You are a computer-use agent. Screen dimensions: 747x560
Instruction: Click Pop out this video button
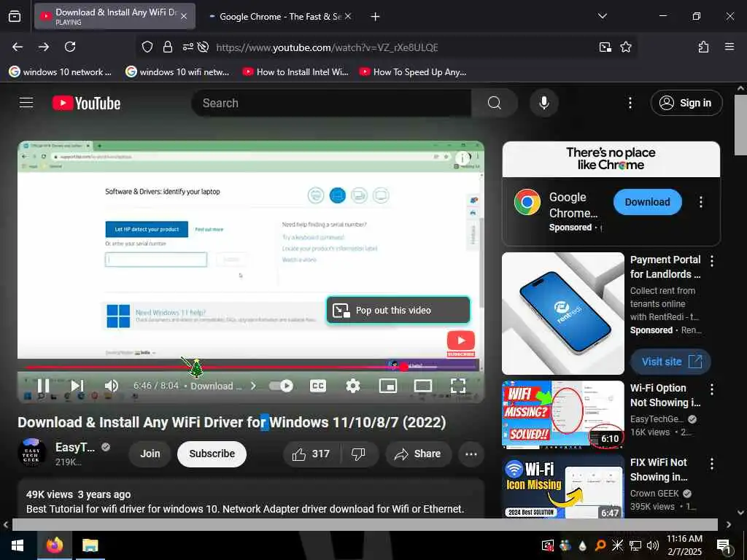tap(398, 310)
